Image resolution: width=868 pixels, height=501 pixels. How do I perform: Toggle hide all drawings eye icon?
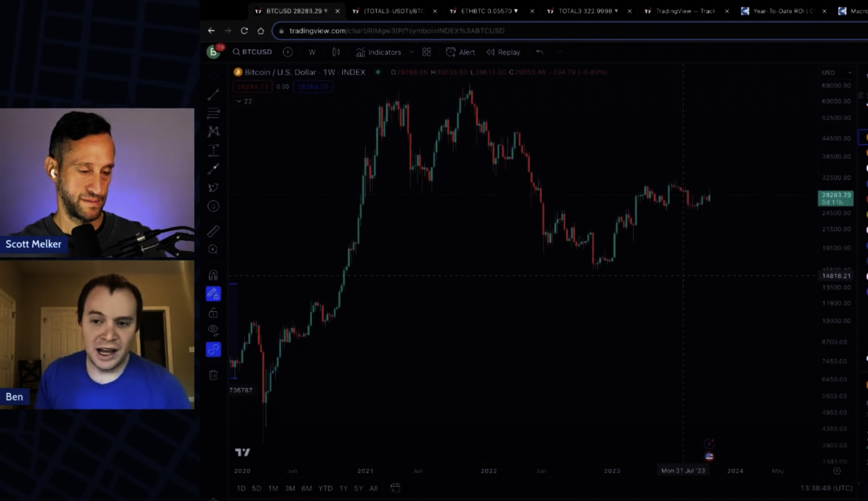(213, 330)
